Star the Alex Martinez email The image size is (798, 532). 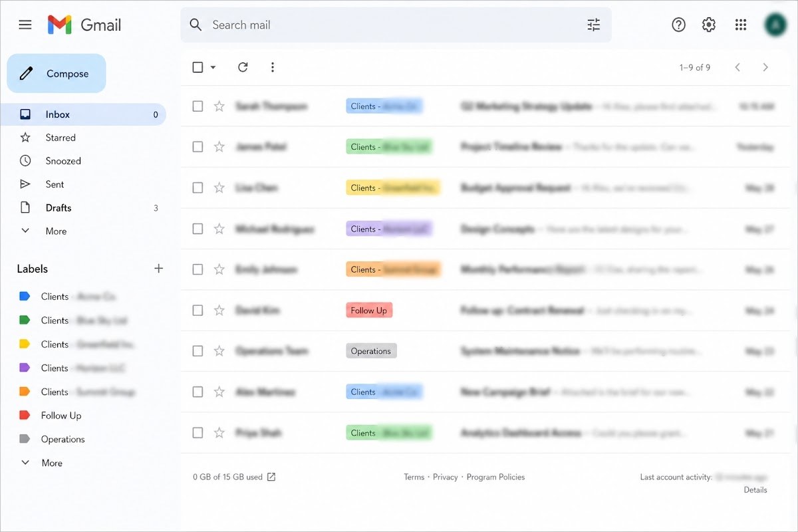(x=219, y=392)
